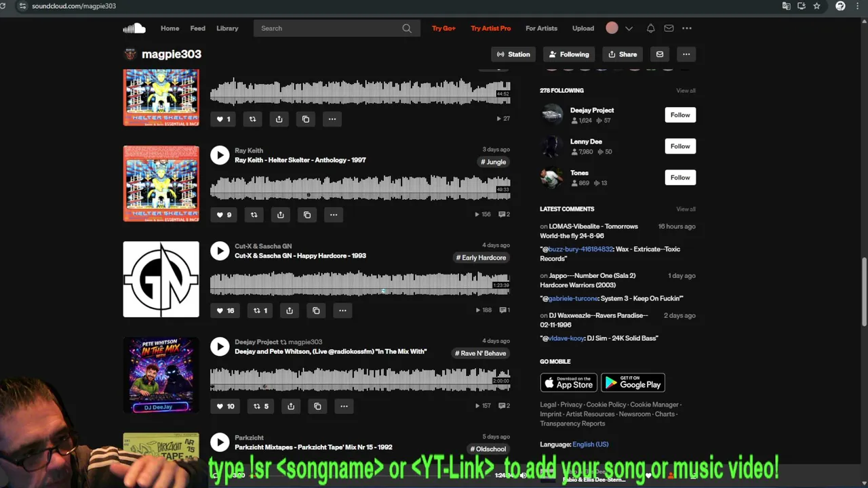Image resolution: width=868 pixels, height=488 pixels.
Task: Open the Jungle tag
Action: [x=494, y=162]
